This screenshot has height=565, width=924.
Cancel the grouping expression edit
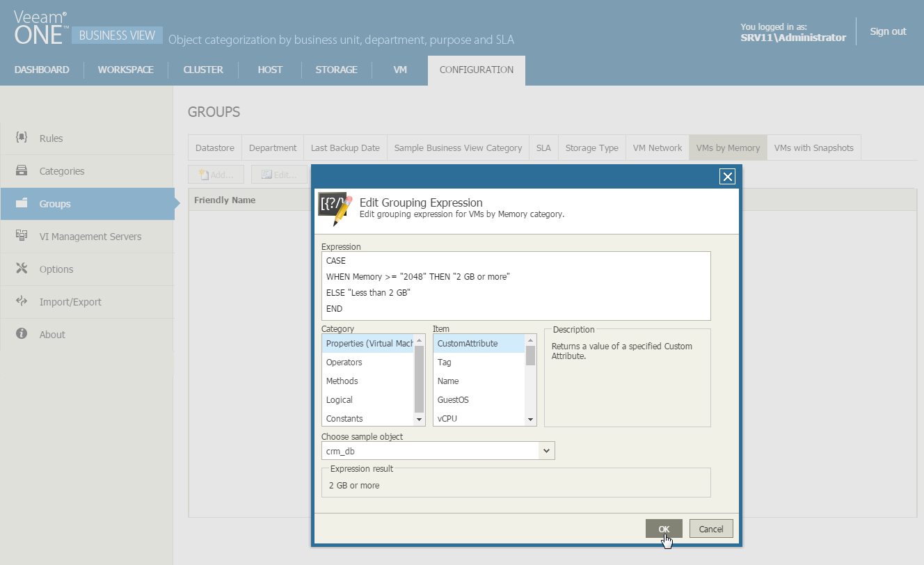click(710, 529)
